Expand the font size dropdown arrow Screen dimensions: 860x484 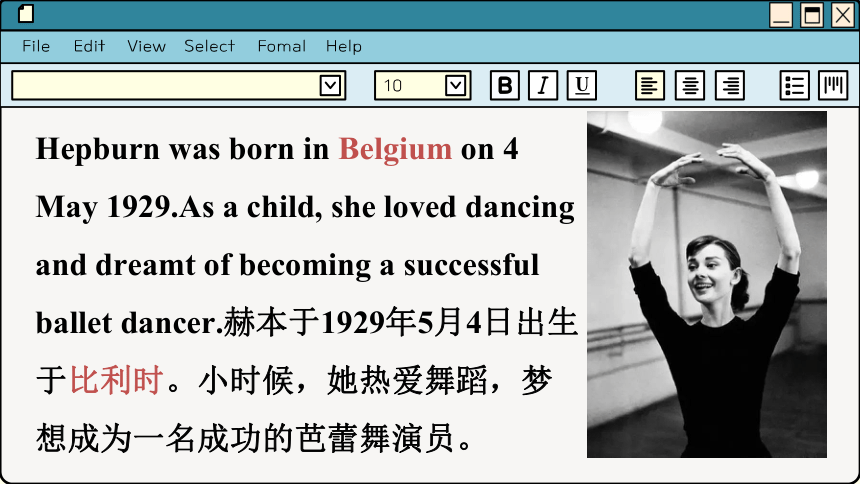pyautogui.click(x=456, y=86)
